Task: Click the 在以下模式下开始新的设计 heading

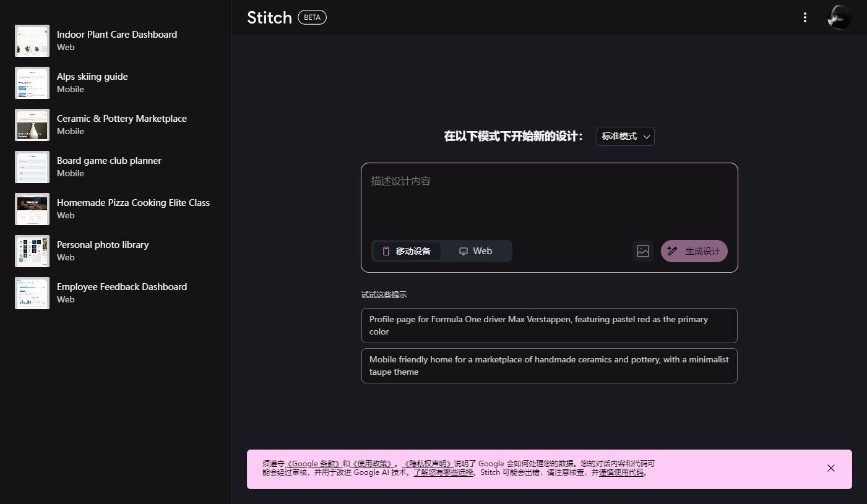Action: (x=514, y=136)
